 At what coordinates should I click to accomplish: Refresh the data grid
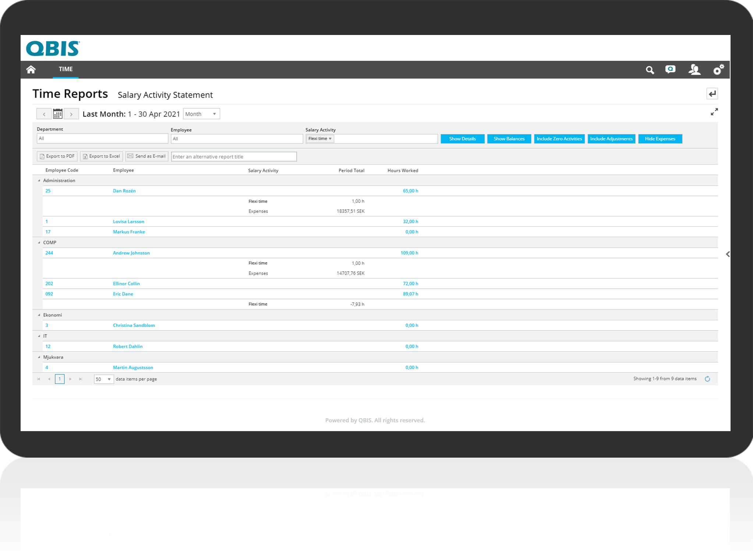tap(707, 379)
